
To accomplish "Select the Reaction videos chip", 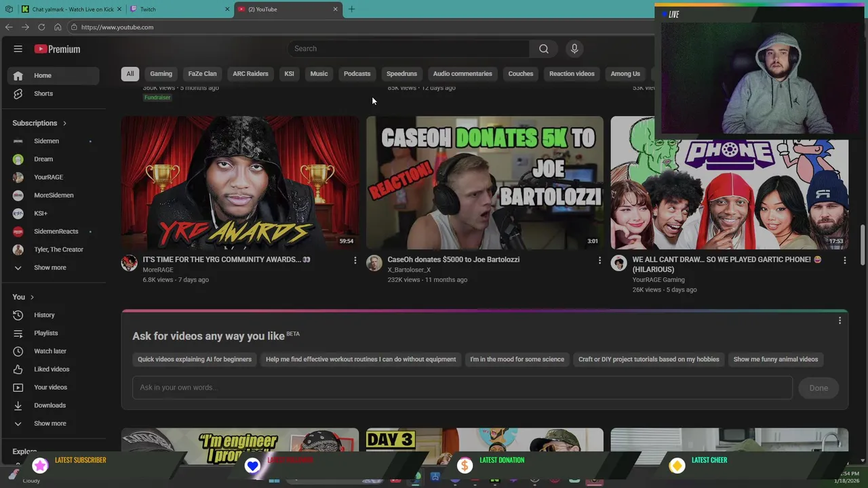I will [572, 74].
